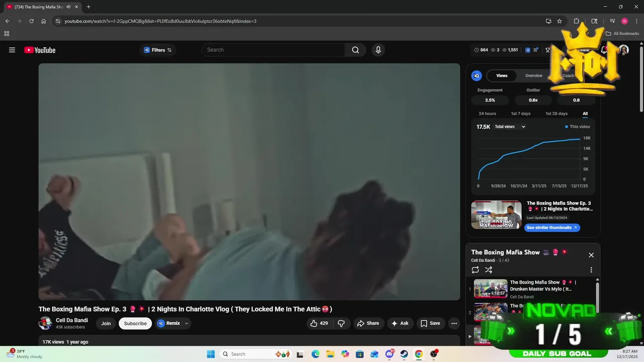Open Microsoft Edge from taskbar
This screenshot has width=644, height=362.
(x=315, y=354)
